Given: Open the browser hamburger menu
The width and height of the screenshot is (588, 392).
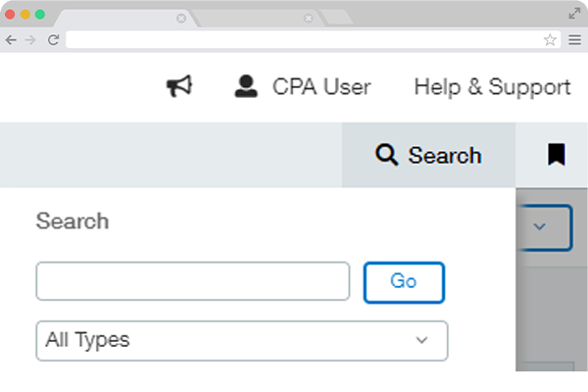Looking at the screenshot, I should [574, 40].
